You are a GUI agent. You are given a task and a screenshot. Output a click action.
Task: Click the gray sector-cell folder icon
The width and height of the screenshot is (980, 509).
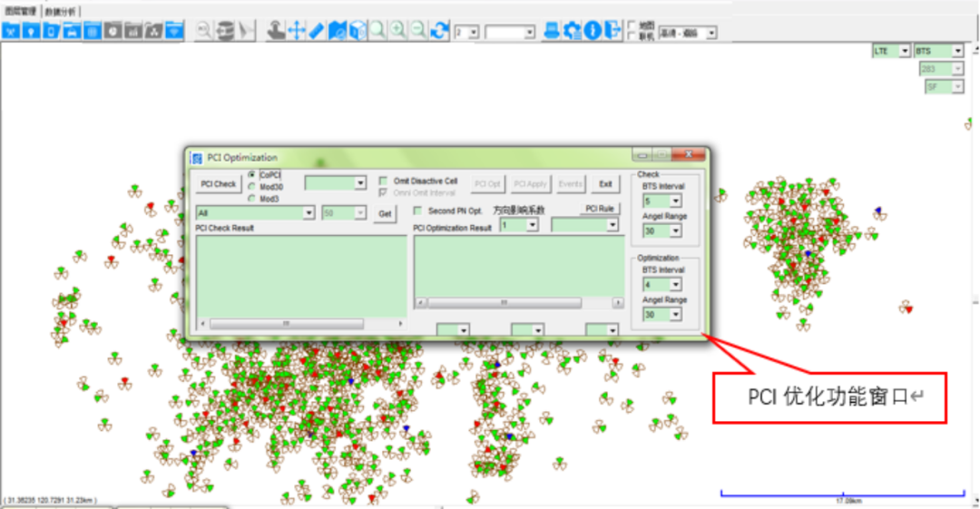[153, 30]
